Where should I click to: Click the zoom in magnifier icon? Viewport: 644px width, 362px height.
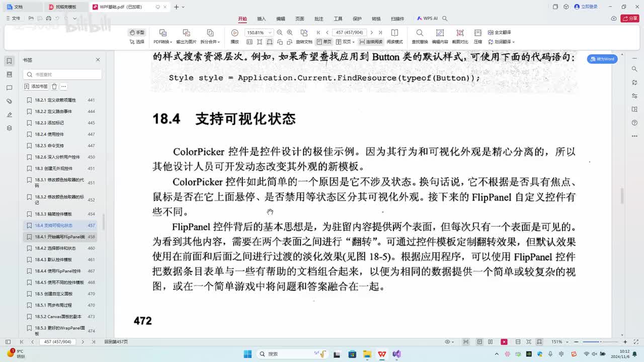point(290,32)
